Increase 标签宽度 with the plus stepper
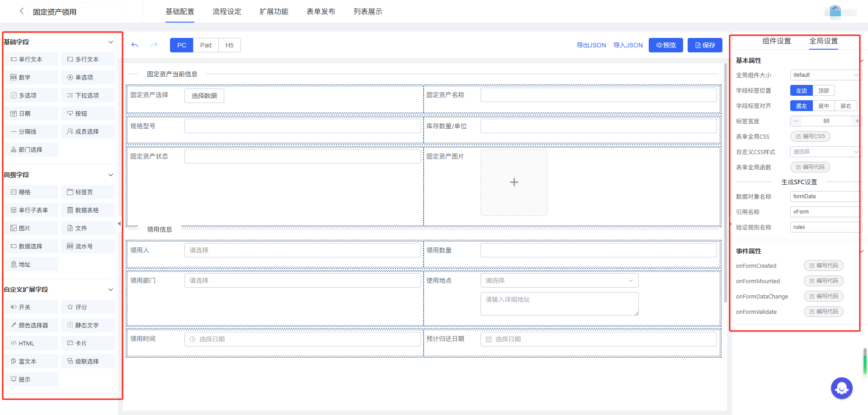This screenshot has height=415, width=868. (856, 121)
